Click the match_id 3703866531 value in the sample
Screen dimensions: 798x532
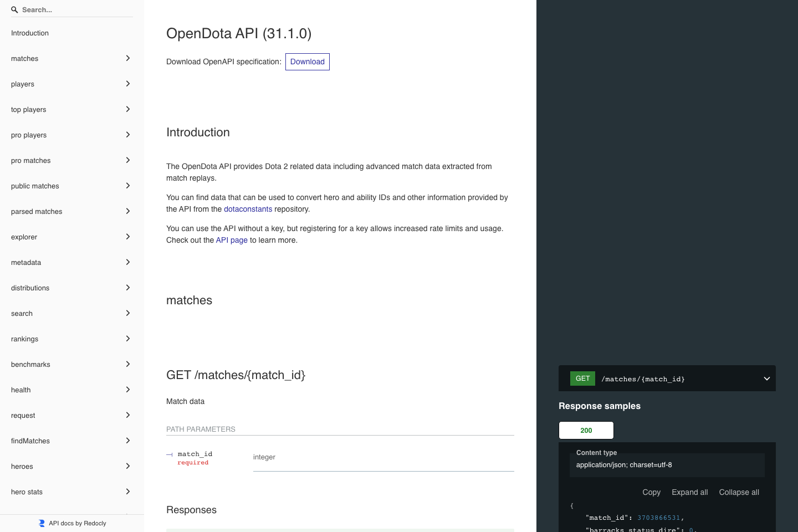coord(658,518)
